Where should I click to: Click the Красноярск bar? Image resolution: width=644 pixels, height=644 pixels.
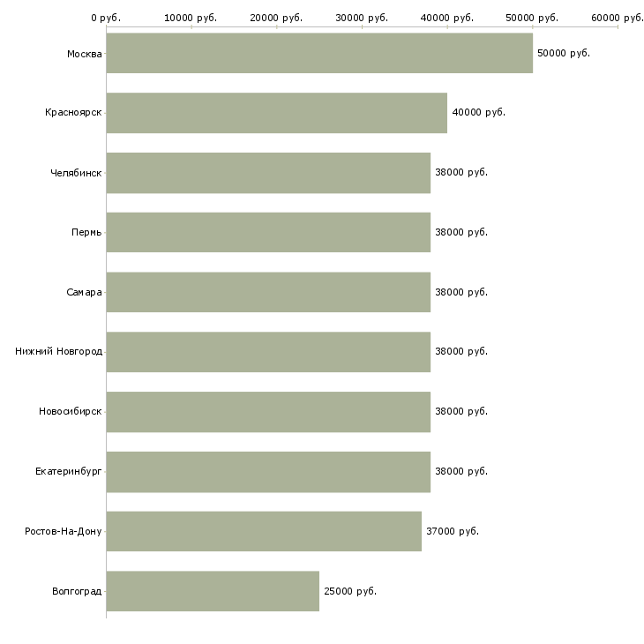point(277,113)
